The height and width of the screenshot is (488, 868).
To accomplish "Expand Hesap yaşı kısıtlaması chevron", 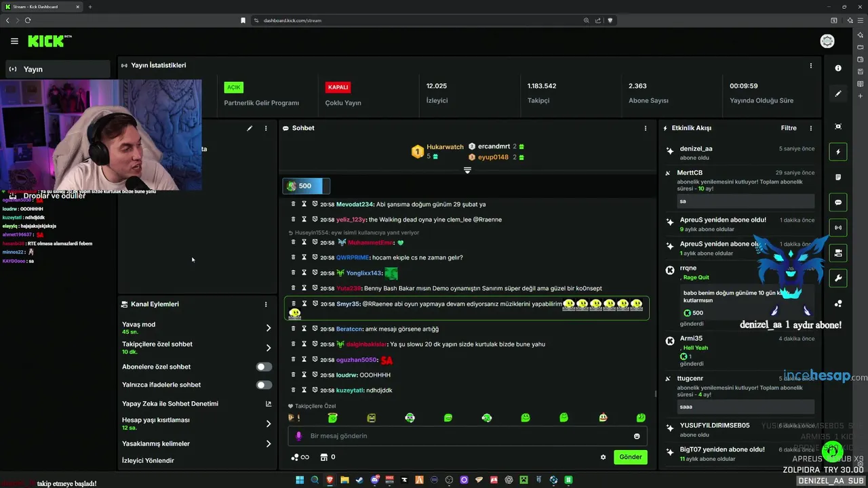I will coord(269,424).
